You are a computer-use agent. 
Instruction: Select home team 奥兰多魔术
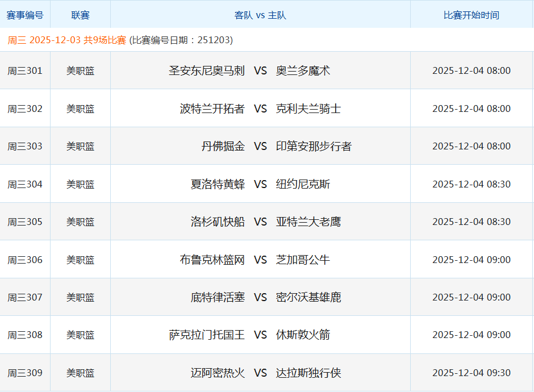[x=303, y=70]
